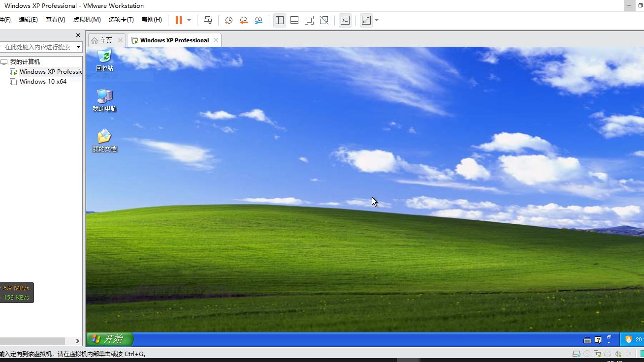The height and width of the screenshot is (362, 644).
Task: Click the 5.9 MB/s network speed readout
Action: 16,288
